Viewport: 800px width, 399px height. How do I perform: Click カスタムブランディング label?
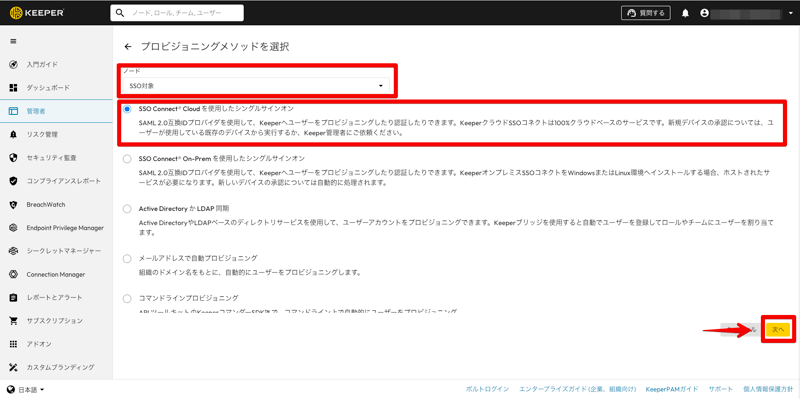coord(60,367)
